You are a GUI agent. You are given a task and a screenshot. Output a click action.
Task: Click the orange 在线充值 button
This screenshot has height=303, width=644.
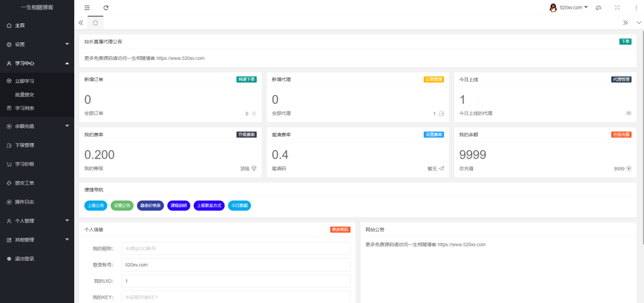pos(621,135)
